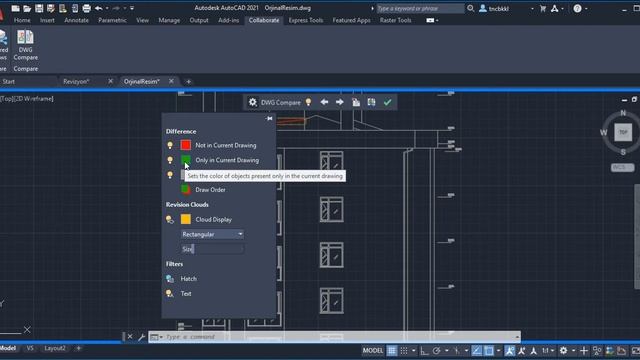Image resolution: width=640 pixels, height=360 pixels.
Task: Click the annotation monitor plus icon
Action: 584,351
